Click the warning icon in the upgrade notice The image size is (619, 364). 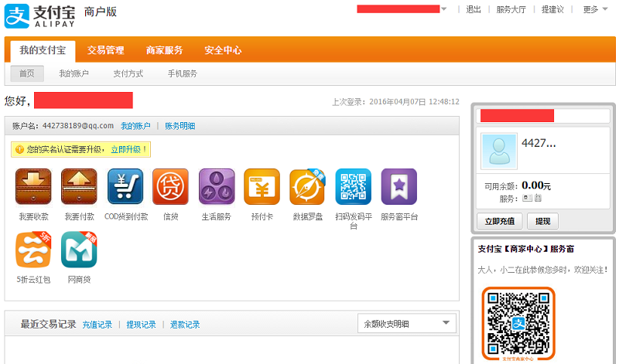tap(19, 149)
